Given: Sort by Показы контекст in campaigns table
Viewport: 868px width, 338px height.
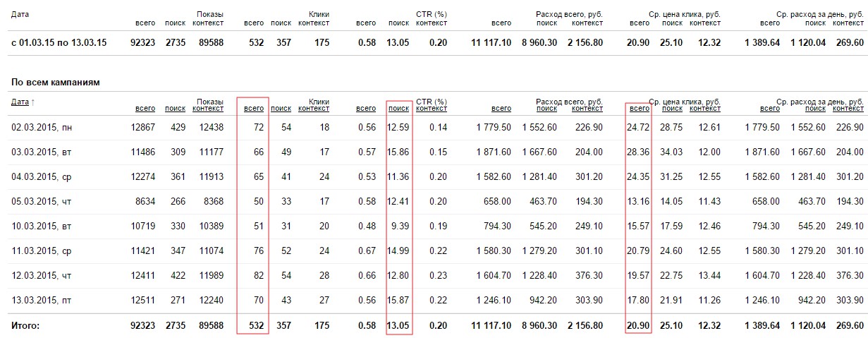Looking at the screenshot, I should click(x=208, y=109).
